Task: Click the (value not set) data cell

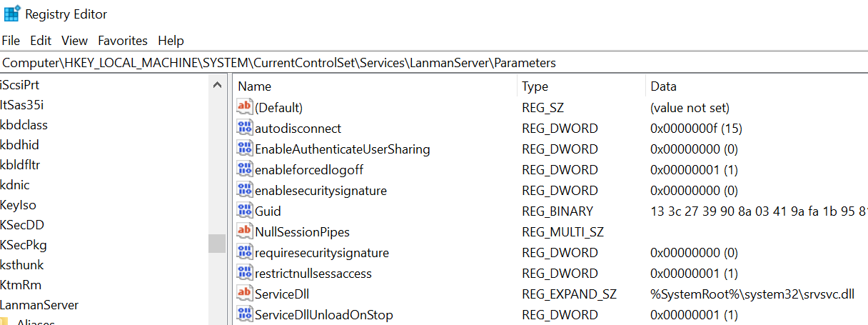Action: pyautogui.click(x=690, y=108)
